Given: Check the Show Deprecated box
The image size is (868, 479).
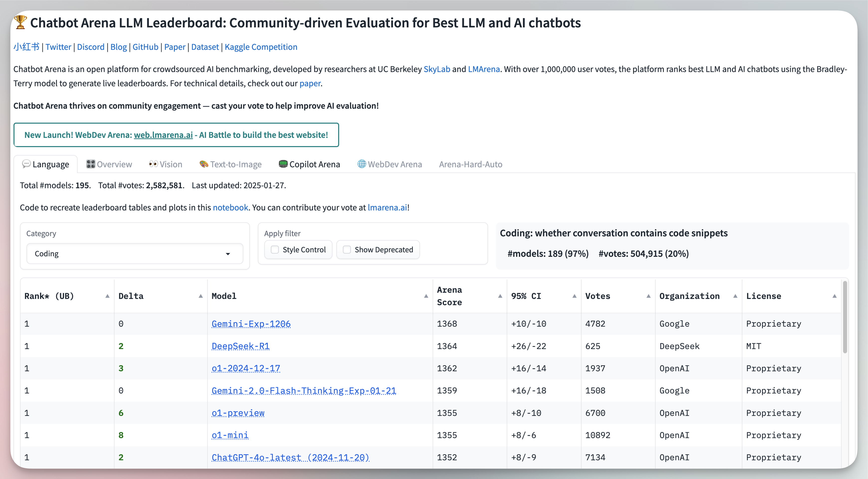Looking at the screenshot, I should coord(347,250).
